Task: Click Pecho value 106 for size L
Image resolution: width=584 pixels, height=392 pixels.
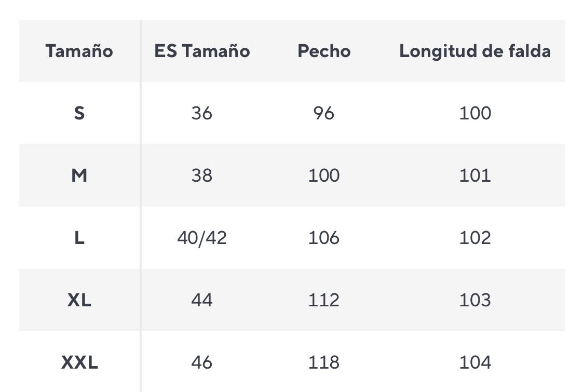Action: click(324, 238)
